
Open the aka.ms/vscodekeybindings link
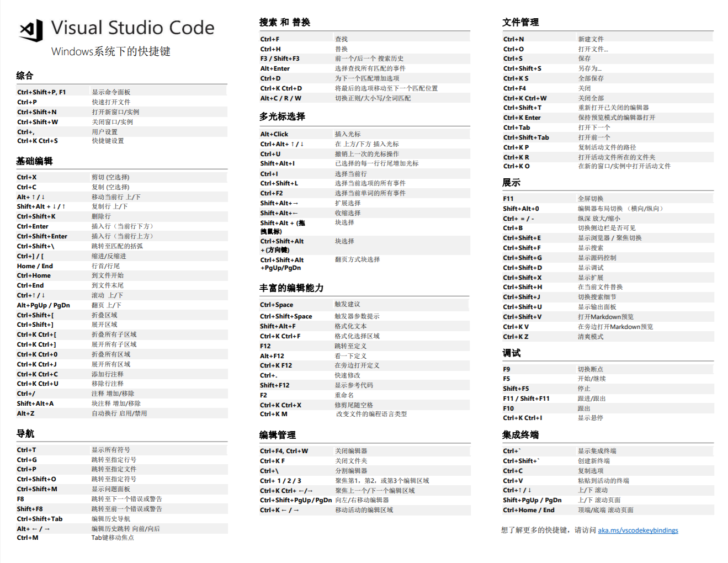638,530
